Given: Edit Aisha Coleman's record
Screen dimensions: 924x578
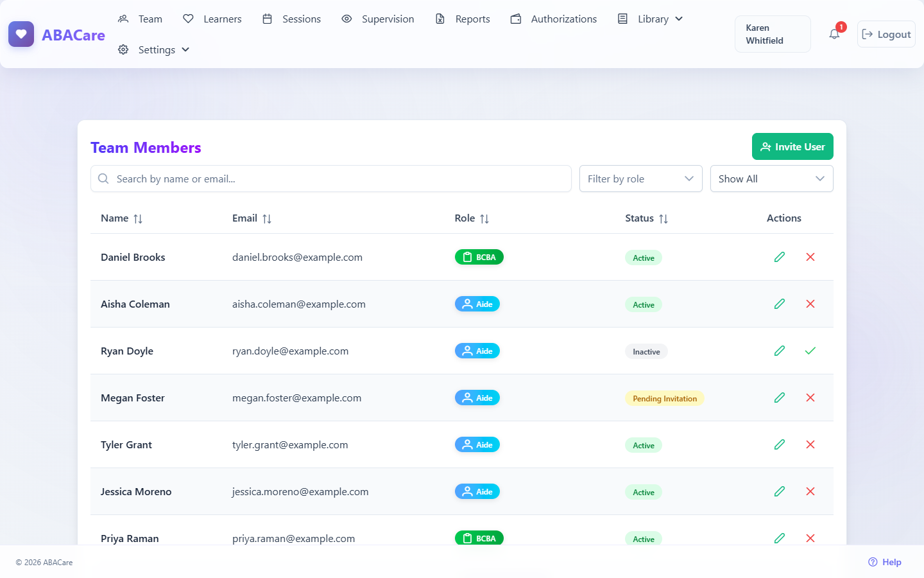Looking at the screenshot, I should (780, 304).
